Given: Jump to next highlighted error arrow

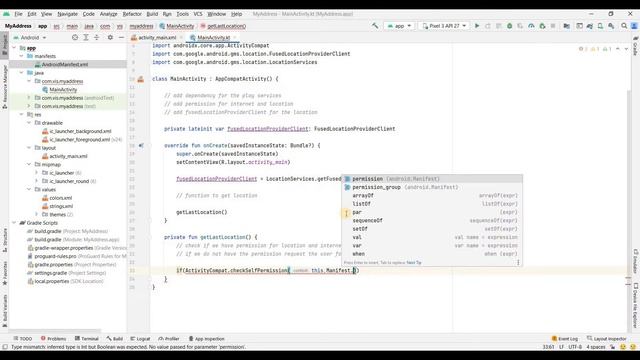Looking at the screenshot, I should pos(626,49).
